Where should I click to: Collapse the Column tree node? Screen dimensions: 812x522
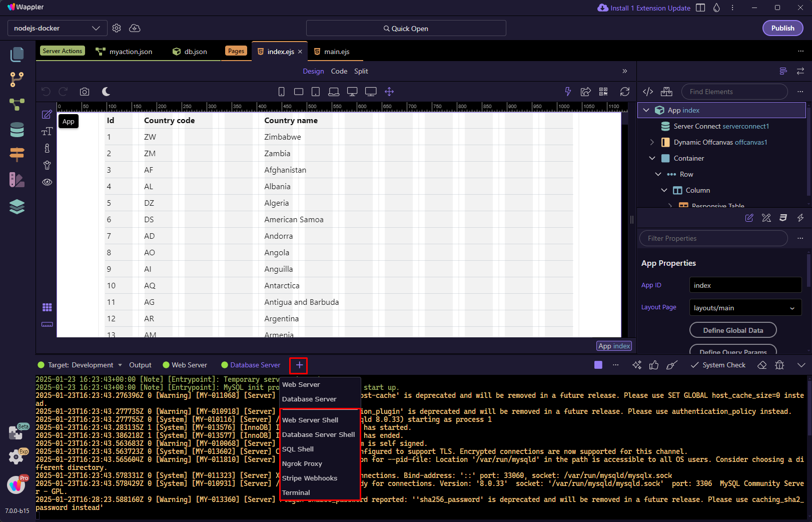(664, 190)
